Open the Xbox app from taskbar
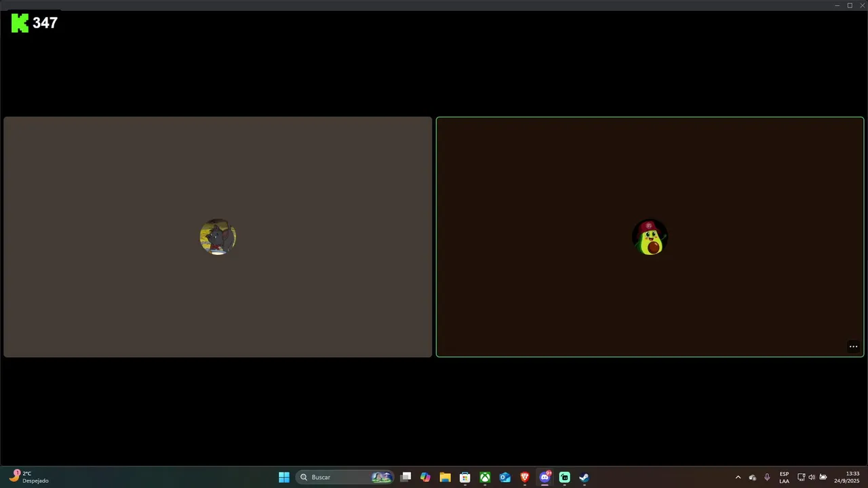The width and height of the screenshot is (868, 488). [x=485, y=477]
